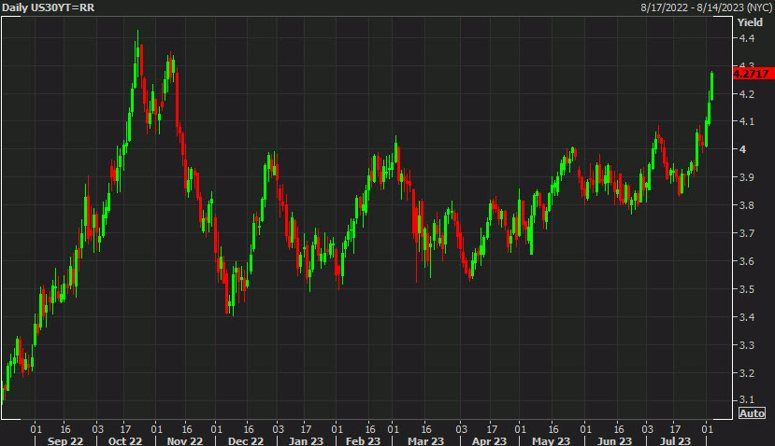Click the Auto scale button
Image resolution: width=775 pixels, height=446 pixels.
pos(752,412)
